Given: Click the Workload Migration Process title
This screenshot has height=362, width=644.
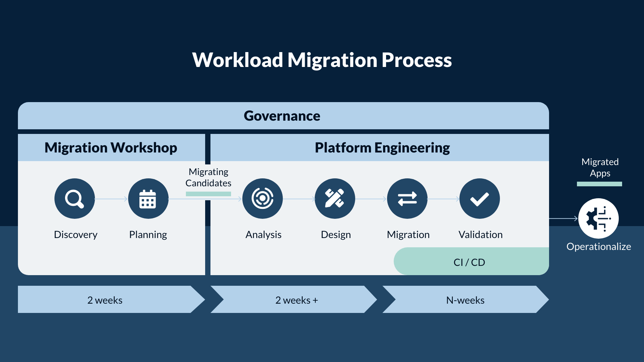Looking at the screenshot, I should (322, 60).
